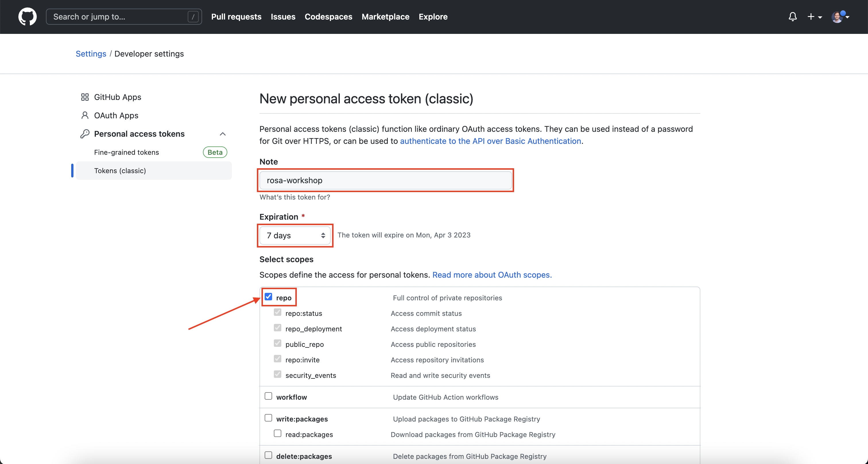Uncheck the repo scope checkbox
This screenshot has width=868, height=464.
click(268, 297)
